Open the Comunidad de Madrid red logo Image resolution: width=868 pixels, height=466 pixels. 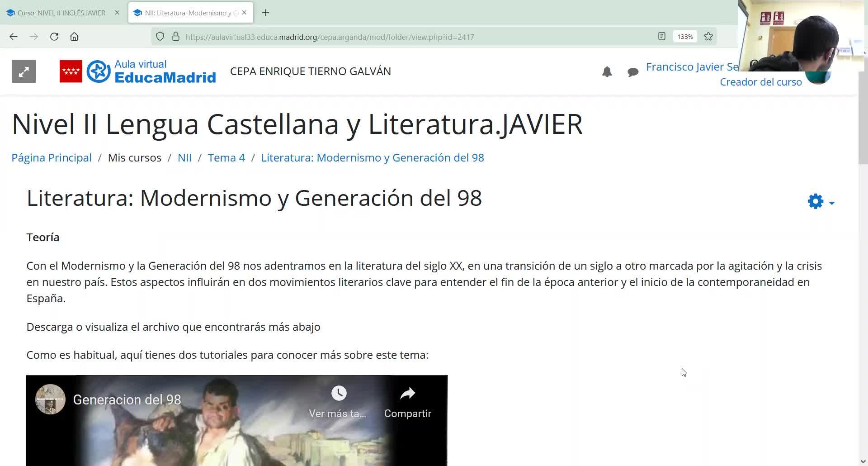[x=71, y=71]
